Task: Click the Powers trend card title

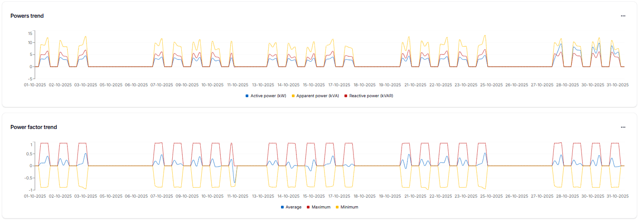Action: point(27,16)
